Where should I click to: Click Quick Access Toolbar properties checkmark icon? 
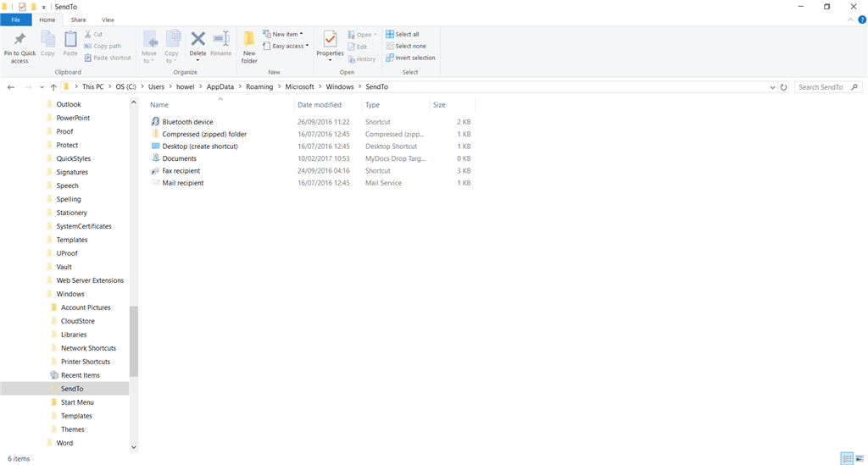[x=22, y=7]
